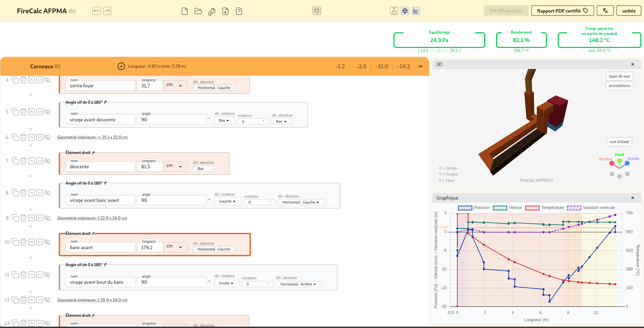Move row 11 element up

[32, 275]
